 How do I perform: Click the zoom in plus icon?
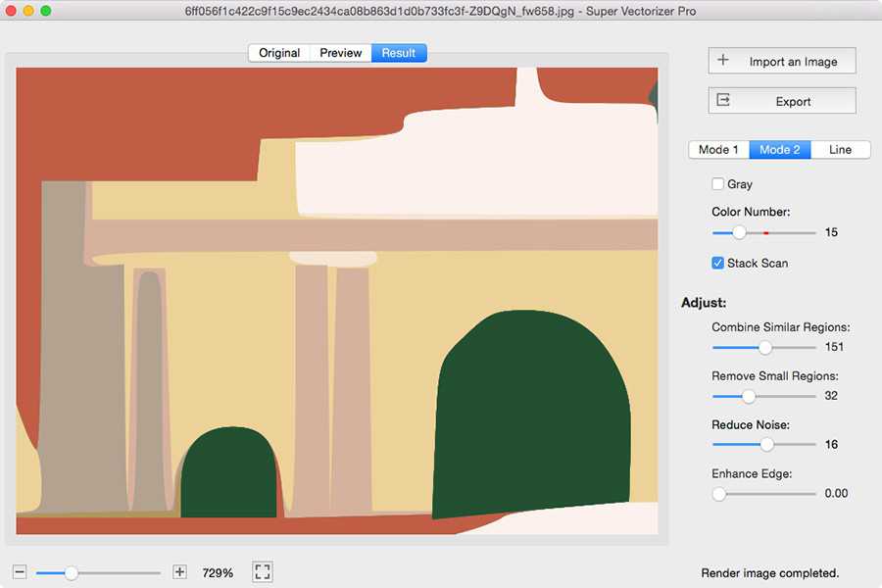179,572
